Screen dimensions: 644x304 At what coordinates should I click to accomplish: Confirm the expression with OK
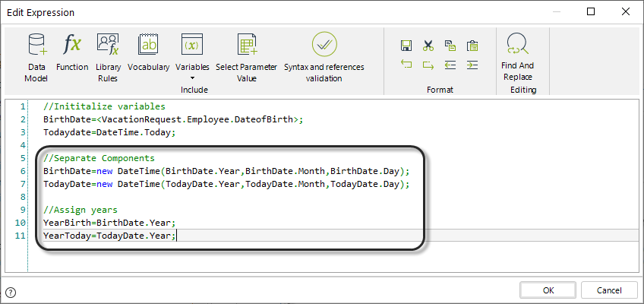548,290
